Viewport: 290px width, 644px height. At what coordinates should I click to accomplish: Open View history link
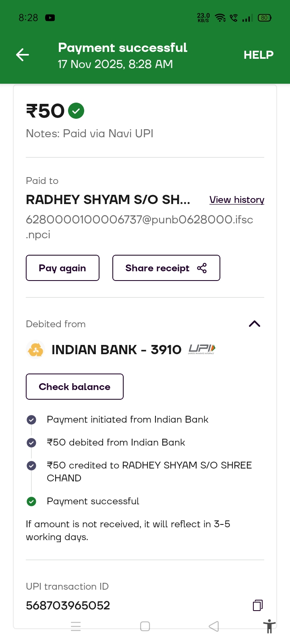[237, 200]
